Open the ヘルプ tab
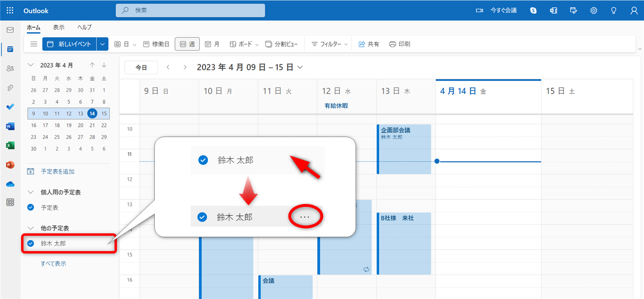The image size is (644, 299). pos(85,27)
